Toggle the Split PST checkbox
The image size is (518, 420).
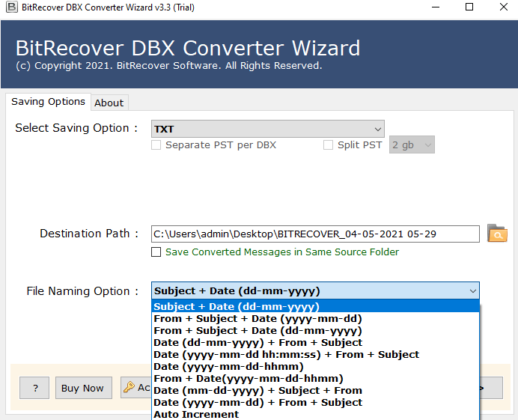328,145
